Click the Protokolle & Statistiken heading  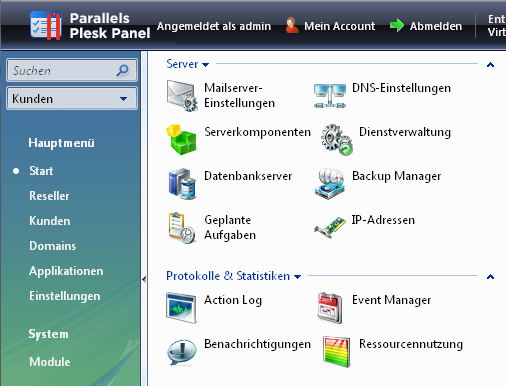click(x=228, y=276)
